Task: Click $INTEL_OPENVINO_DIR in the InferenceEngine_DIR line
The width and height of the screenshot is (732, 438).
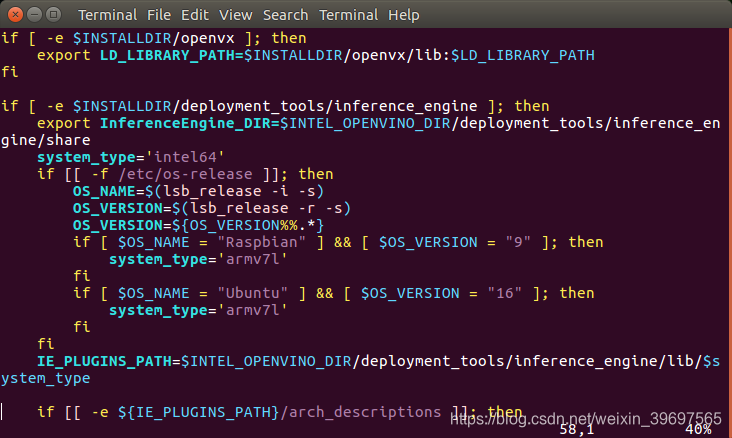Action: tap(365, 123)
